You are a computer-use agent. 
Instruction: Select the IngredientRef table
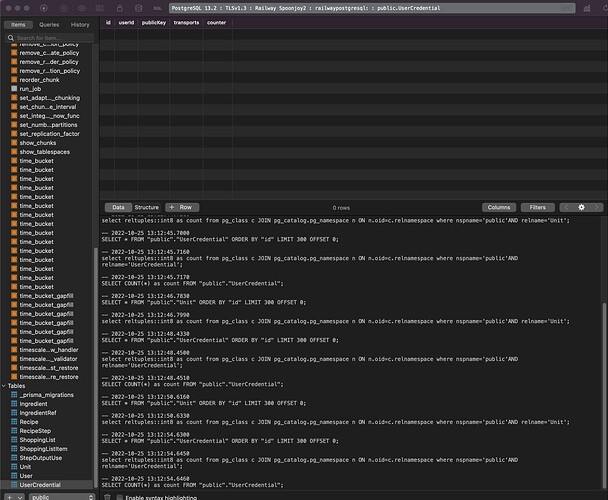coord(38,413)
